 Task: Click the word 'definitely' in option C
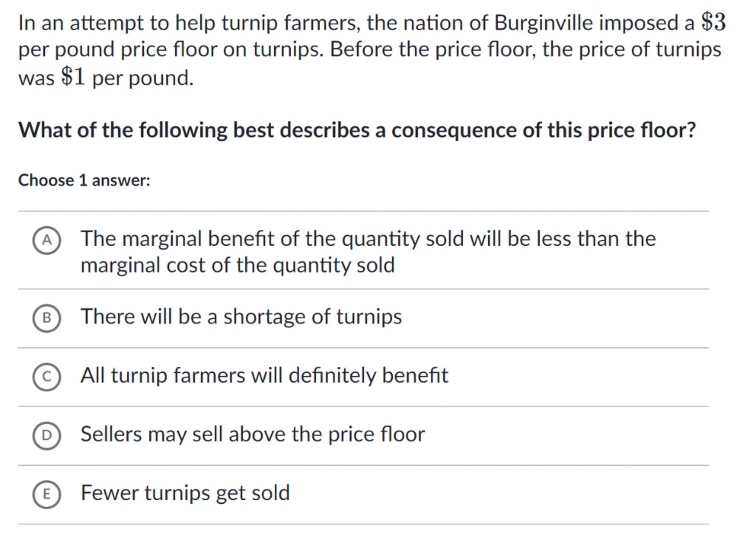point(332,375)
